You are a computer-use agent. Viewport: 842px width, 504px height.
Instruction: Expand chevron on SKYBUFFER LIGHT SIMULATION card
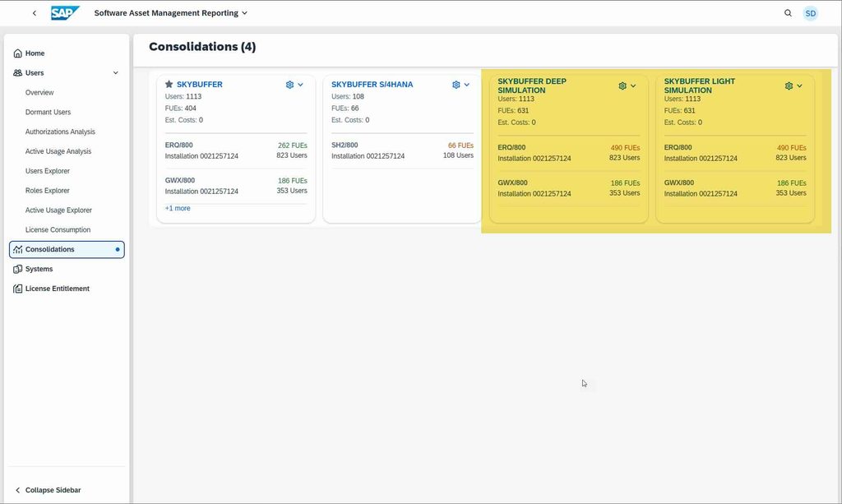tap(799, 86)
